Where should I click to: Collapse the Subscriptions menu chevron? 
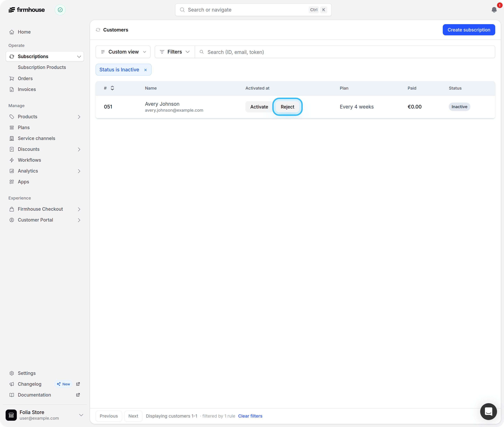pos(79,57)
